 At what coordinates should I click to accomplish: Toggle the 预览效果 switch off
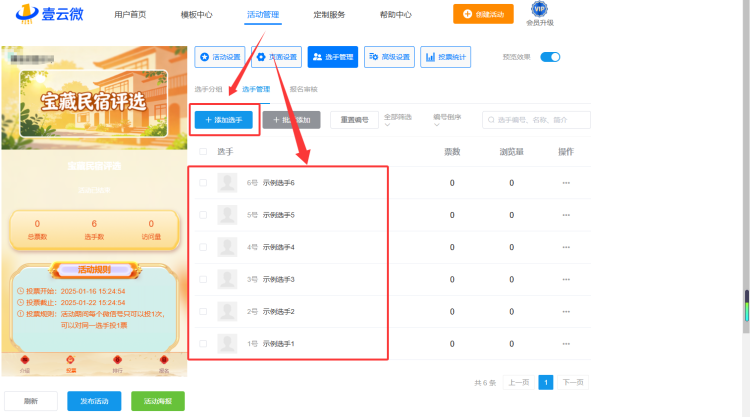click(550, 57)
